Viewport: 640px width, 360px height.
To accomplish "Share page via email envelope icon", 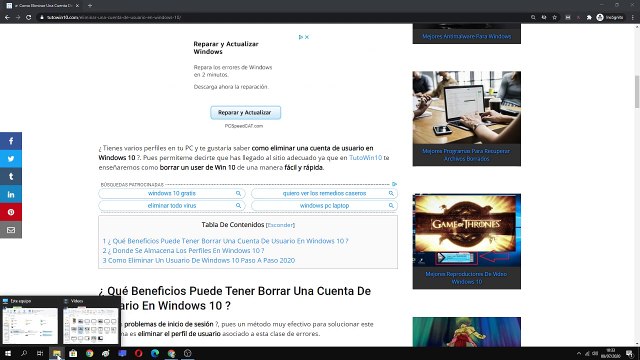I will tap(11, 230).
